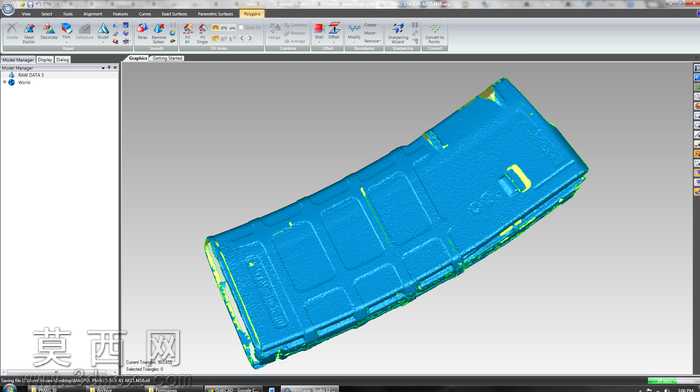The width and height of the screenshot is (700, 392).
Task: Click Convert to Points
Action: [x=435, y=33]
